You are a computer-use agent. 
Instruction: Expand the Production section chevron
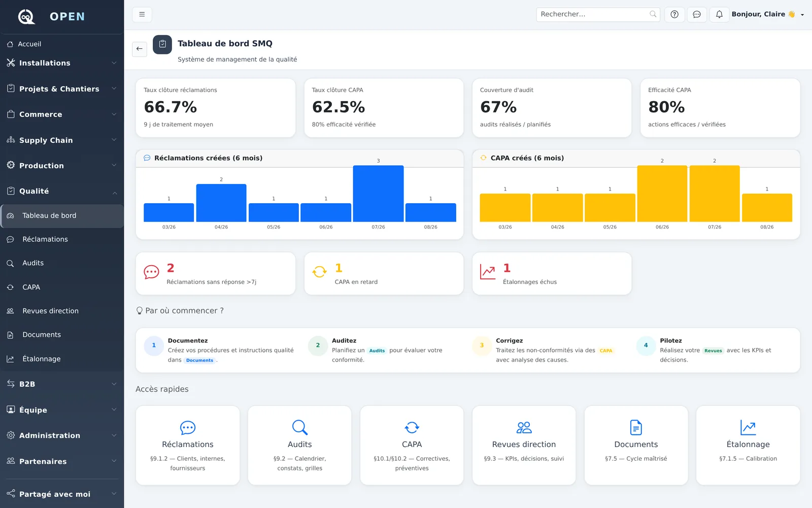(114, 165)
